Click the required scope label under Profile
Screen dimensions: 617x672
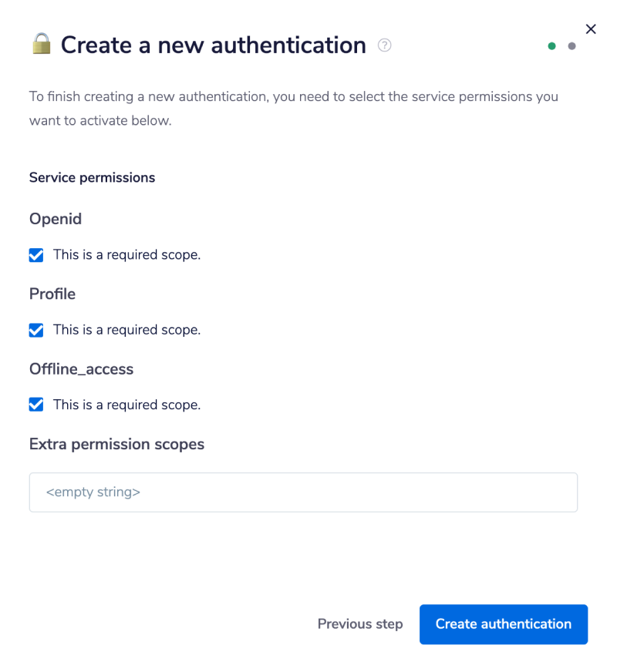point(126,330)
